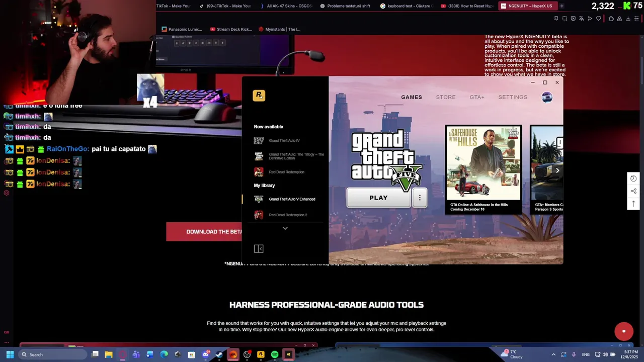Open the extensions cube icon in browser

pyautogui.click(x=611, y=19)
